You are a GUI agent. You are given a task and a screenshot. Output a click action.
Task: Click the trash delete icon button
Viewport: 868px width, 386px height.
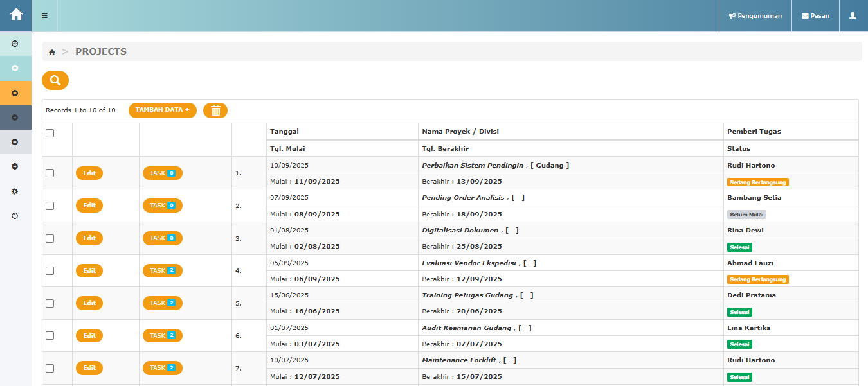[215, 110]
